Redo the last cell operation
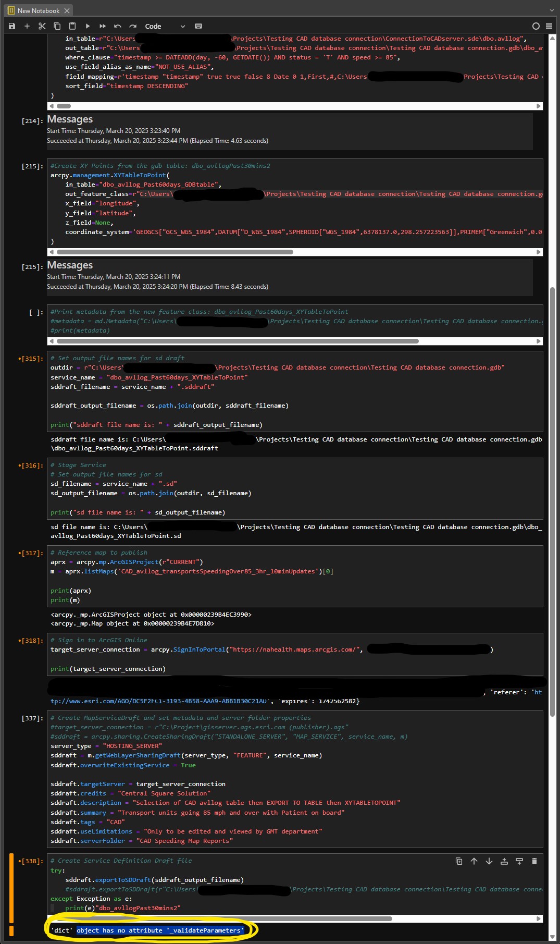This screenshot has width=560, height=944. pyautogui.click(x=133, y=26)
